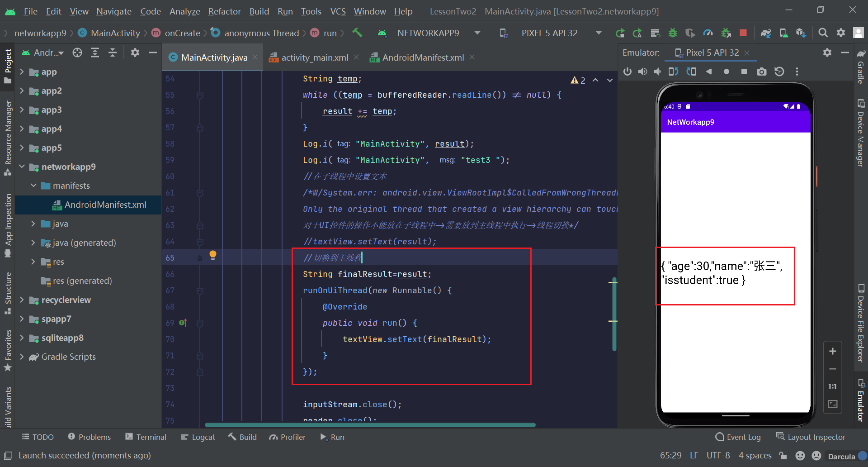
Task: Stop the running app with the red square
Action: pyautogui.click(x=744, y=33)
